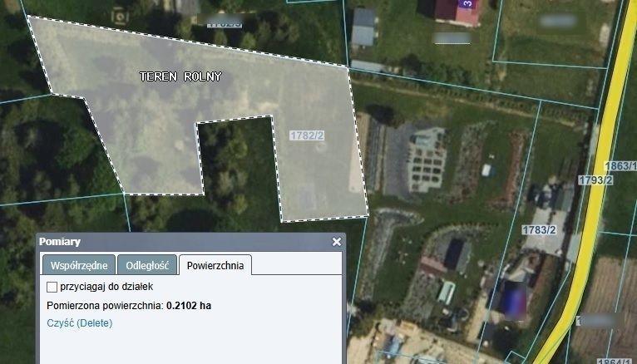Screen dimensions: 637x364
Task: Close the Pomiary measurement panel
Action: click(337, 242)
